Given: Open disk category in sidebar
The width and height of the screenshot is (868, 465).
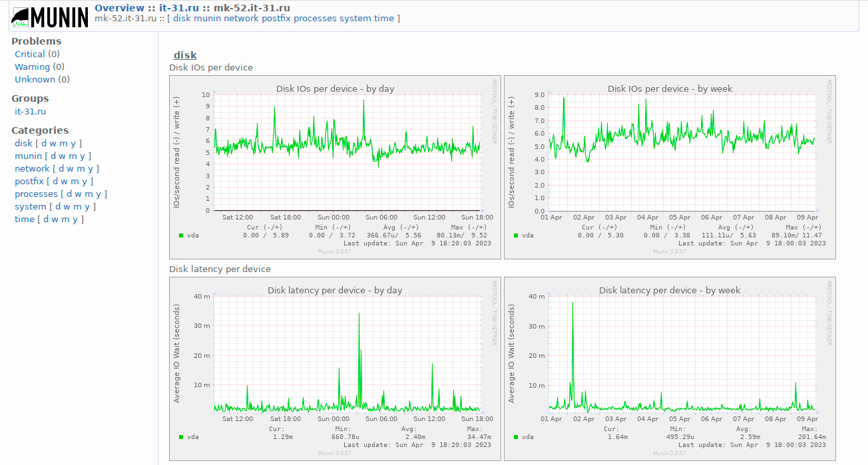Looking at the screenshot, I should pyautogui.click(x=23, y=143).
